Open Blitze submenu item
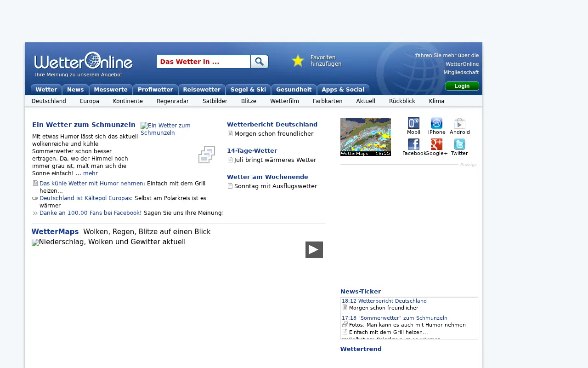The width and height of the screenshot is (588, 368). [x=249, y=101]
